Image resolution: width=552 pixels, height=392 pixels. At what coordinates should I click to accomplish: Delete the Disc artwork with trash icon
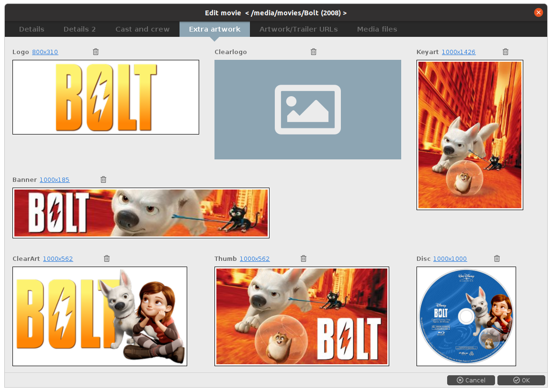tap(497, 258)
